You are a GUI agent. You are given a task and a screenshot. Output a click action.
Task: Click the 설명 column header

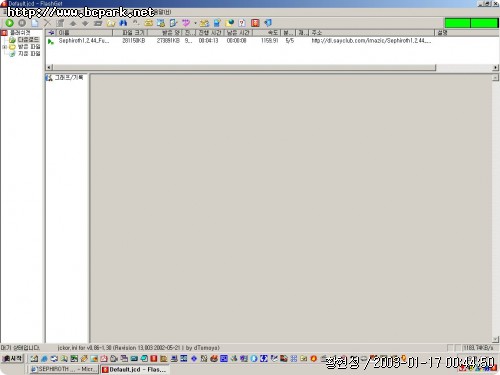[467, 33]
